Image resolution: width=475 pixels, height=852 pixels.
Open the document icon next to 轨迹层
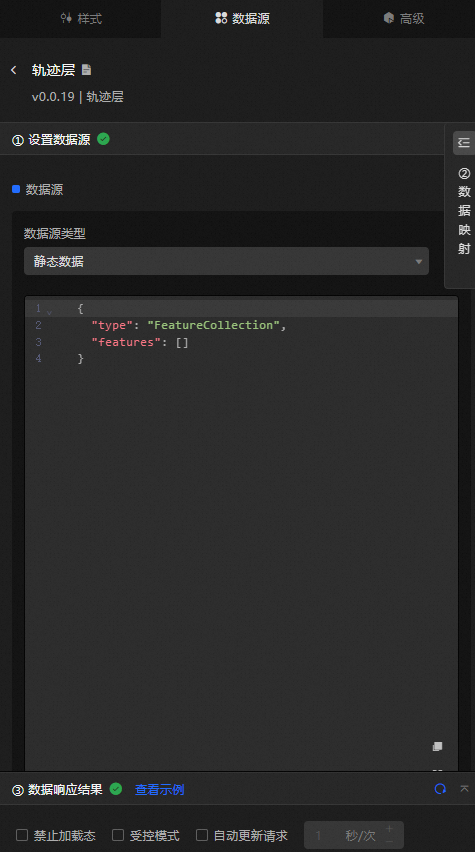(86, 70)
